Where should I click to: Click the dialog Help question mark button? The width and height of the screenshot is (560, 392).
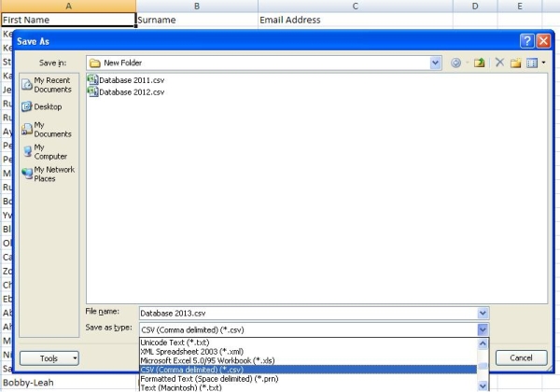(x=527, y=41)
